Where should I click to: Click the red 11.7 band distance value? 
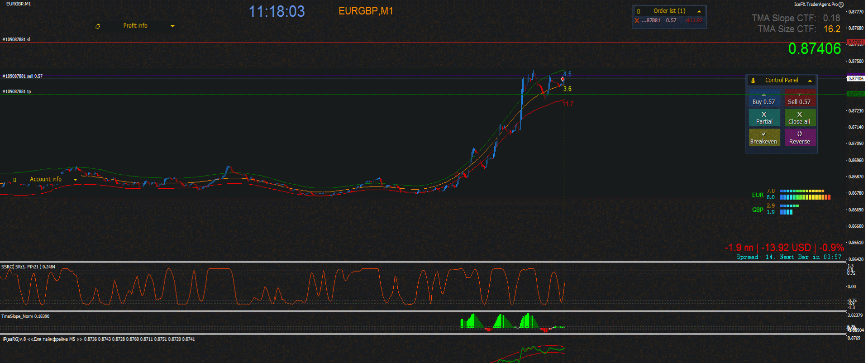(568, 104)
